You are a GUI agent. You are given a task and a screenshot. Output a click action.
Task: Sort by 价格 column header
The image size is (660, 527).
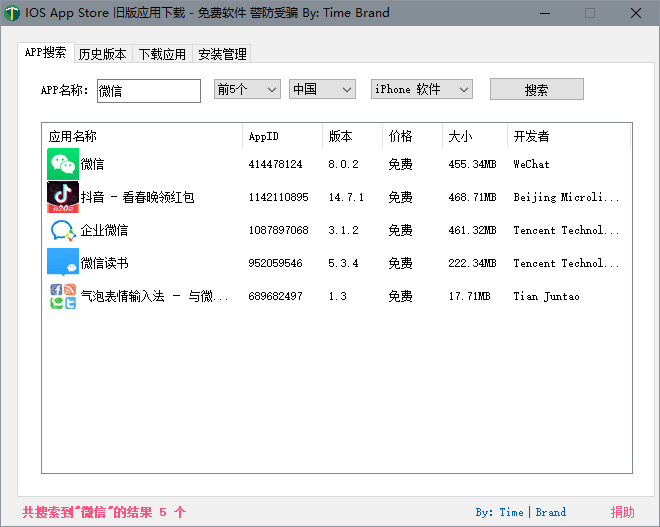412,136
